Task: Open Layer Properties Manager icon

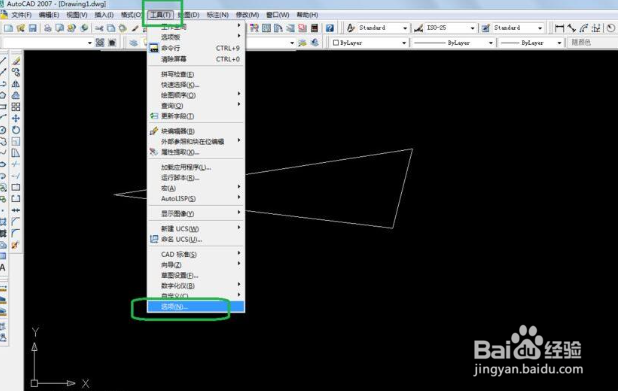Action: 134,43
